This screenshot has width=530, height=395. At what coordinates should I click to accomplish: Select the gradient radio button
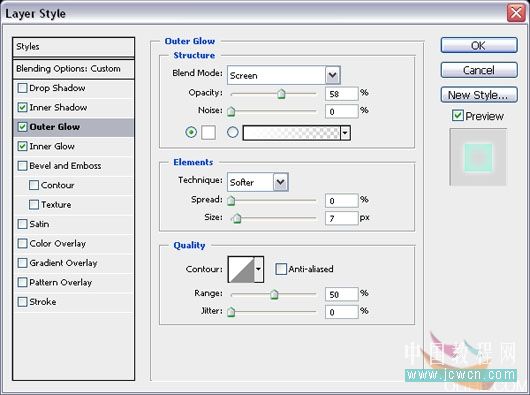tap(233, 132)
